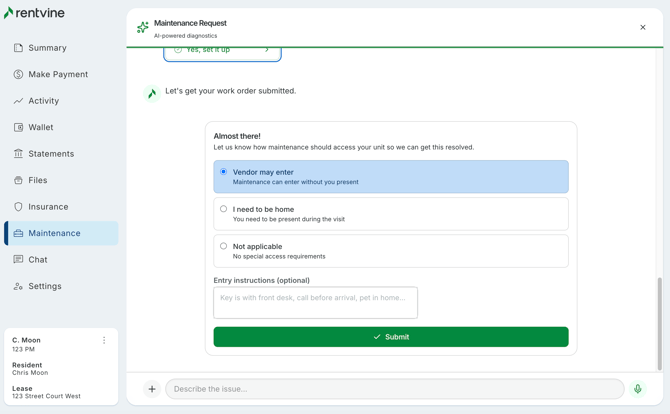Click the Make Payment dollar icon
Screen dimensions: 670x414
[x=18, y=74]
